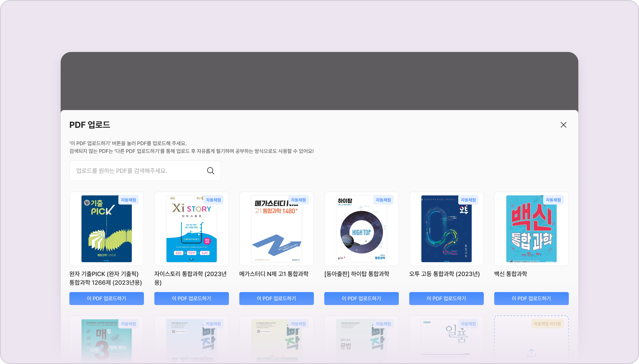Upload PDF for 메가스터디 N제 고1 통합과학
The width and height of the screenshot is (639, 364).
pyautogui.click(x=276, y=298)
